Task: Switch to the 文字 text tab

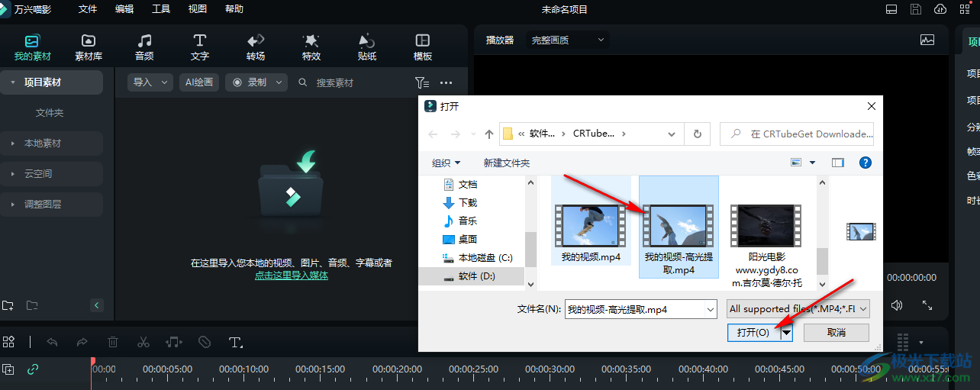Action: (x=200, y=47)
